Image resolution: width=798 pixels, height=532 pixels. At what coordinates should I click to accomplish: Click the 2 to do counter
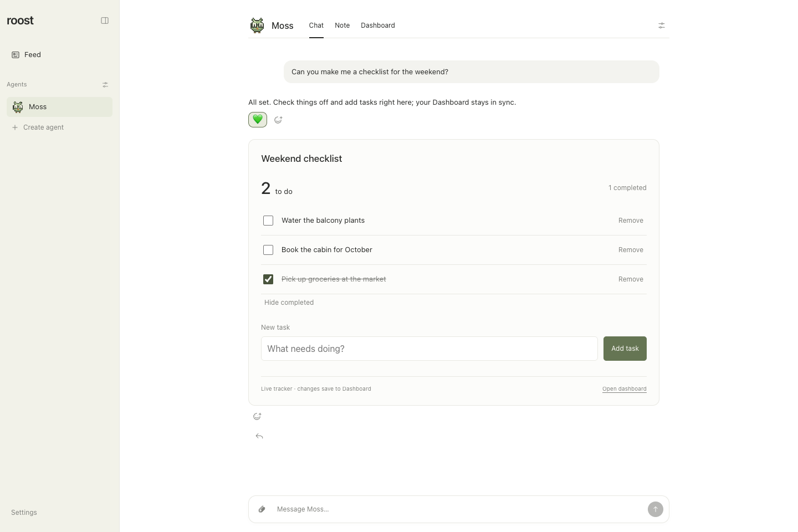point(277,188)
